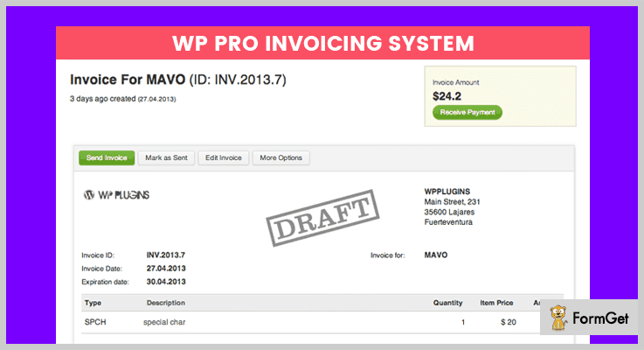Viewport: 644px width, 350px height.
Task: Open the More Options menu button
Action: tap(280, 157)
